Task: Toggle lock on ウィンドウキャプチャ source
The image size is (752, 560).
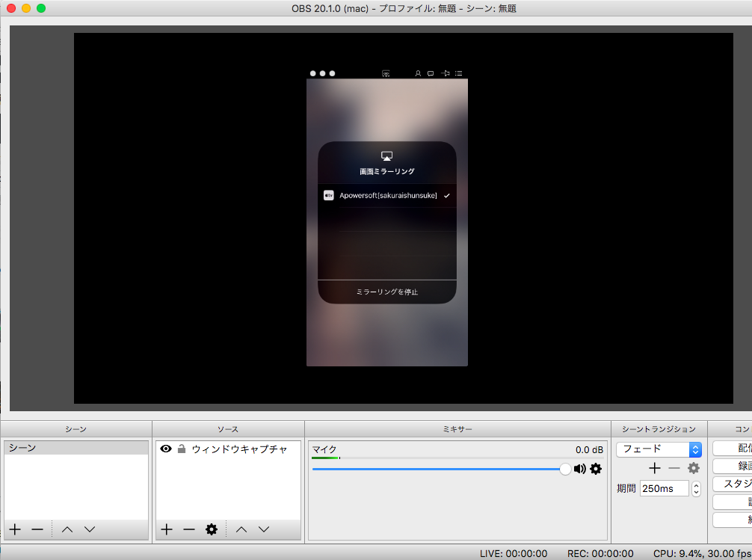Action: tap(182, 449)
